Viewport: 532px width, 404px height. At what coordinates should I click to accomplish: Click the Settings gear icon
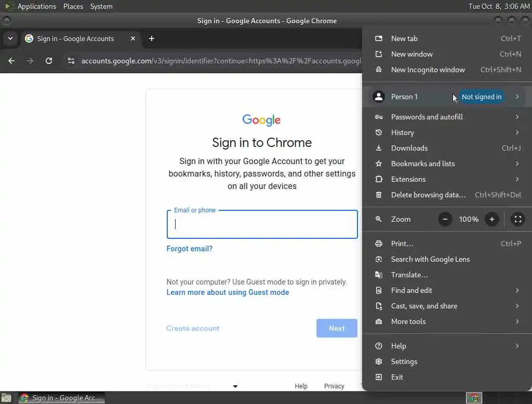pyautogui.click(x=379, y=361)
